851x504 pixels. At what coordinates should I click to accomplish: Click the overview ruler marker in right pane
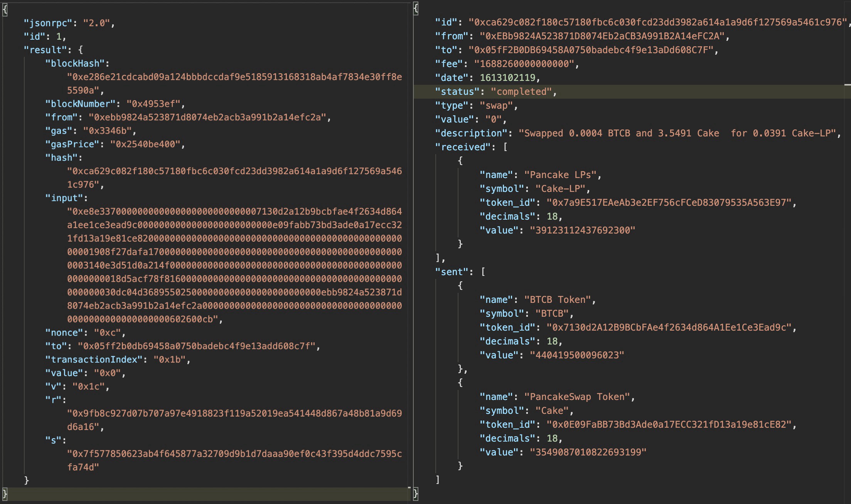(x=847, y=84)
